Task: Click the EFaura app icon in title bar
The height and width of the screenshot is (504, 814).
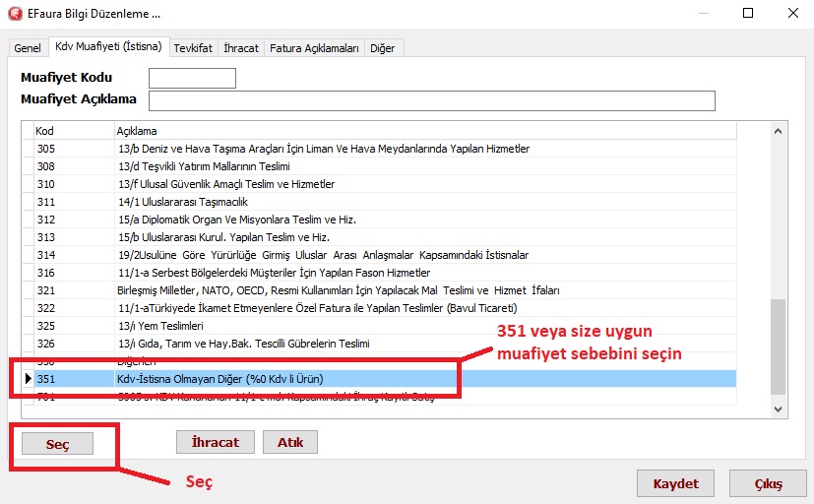Action: [15, 16]
